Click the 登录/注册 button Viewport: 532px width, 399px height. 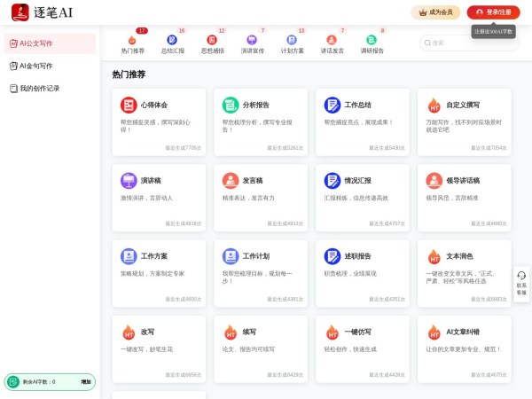pos(493,12)
